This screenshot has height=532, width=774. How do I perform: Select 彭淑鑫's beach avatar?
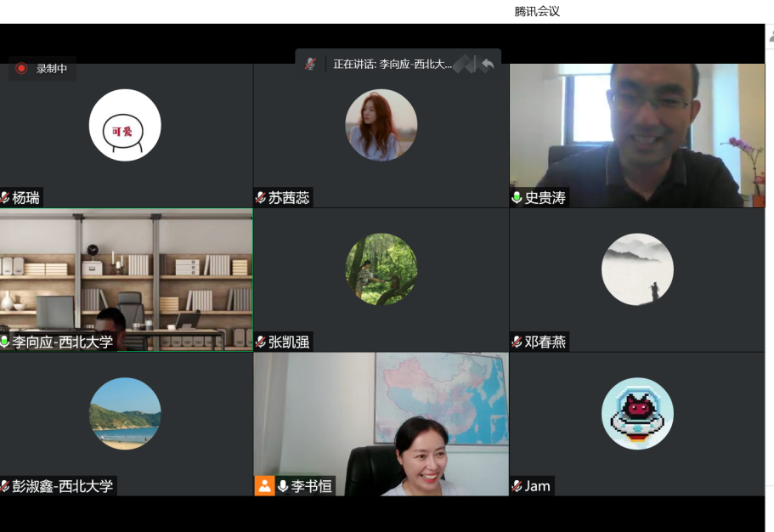tap(125, 414)
